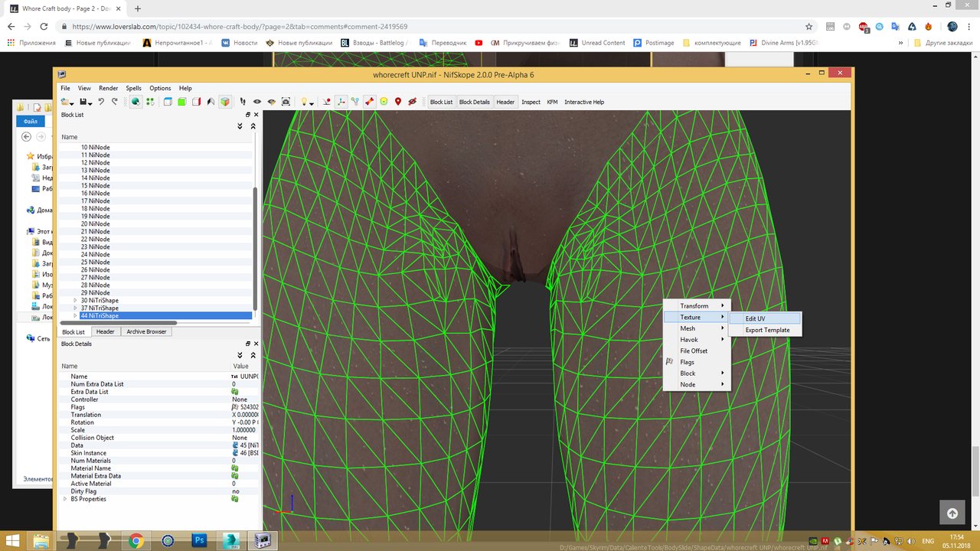980x551 pixels.
Task: Click the KFM toolbar button
Action: (x=552, y=102)
